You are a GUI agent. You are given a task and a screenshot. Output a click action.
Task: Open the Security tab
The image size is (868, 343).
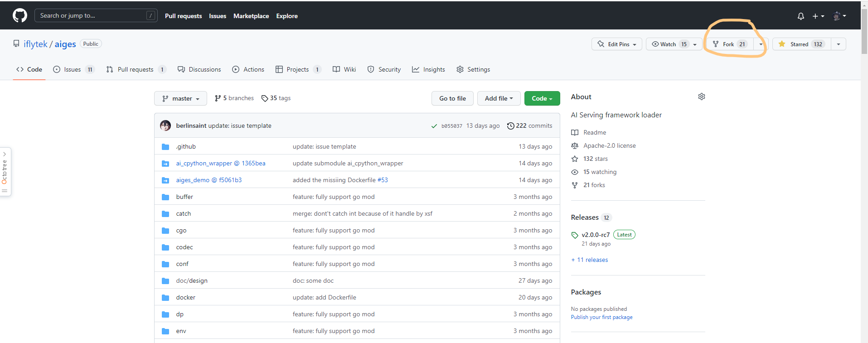pyautogui.click(x=384, y=69)
